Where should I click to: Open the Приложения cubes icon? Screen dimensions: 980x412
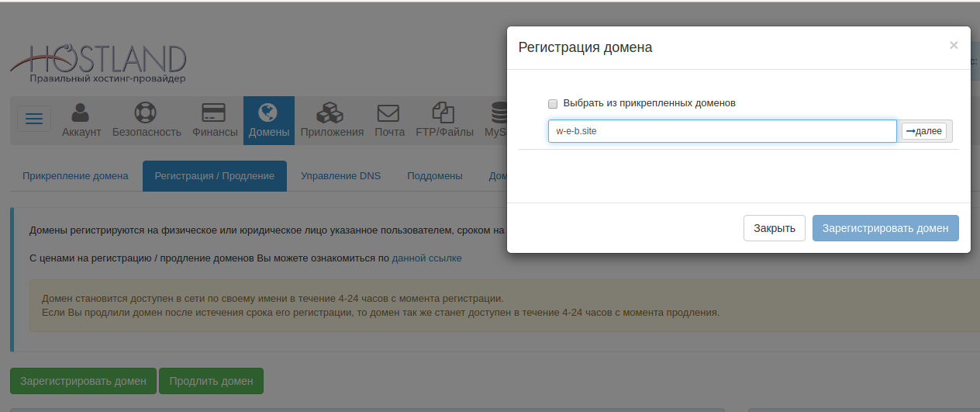click(331, 113)
